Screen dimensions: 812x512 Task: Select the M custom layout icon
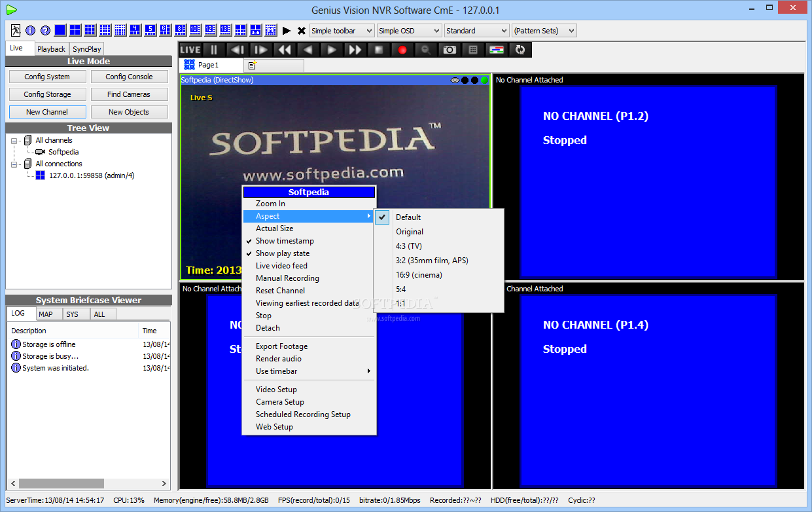pos(270,30)
